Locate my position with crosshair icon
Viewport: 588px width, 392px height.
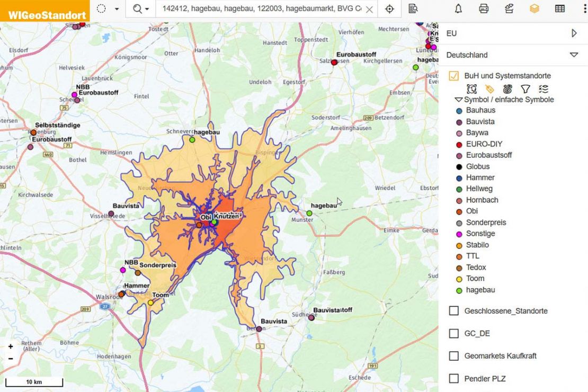(390, 8)
